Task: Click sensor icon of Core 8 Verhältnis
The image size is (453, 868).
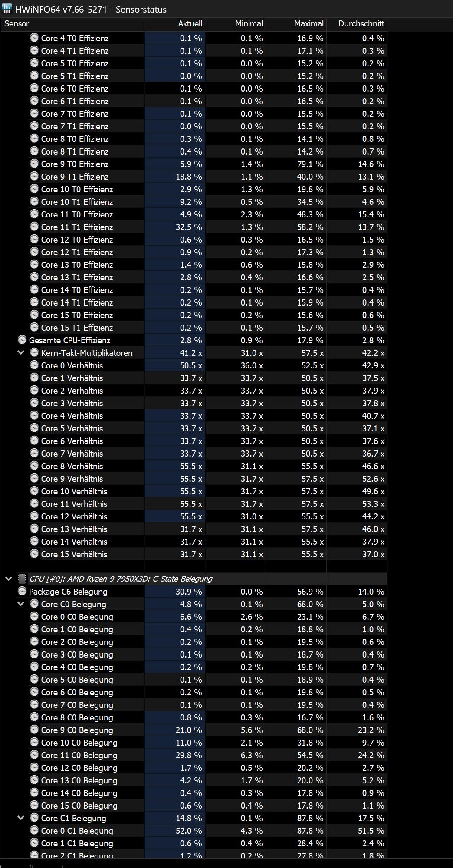Action: coord(34,466)
